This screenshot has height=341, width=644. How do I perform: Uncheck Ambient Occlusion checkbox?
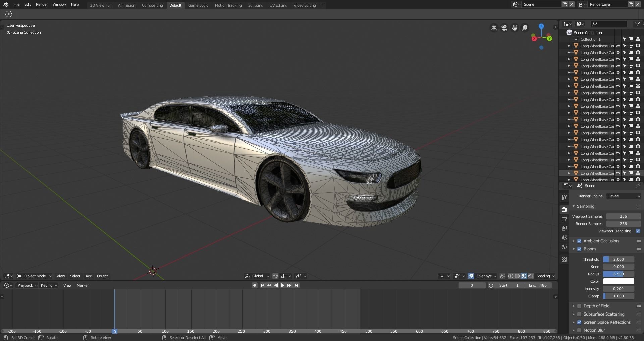point(579,241)
